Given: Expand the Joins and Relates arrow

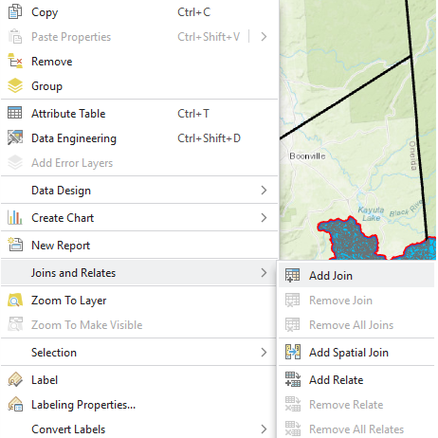Looking at the screenshot, I should coord(264,273).
